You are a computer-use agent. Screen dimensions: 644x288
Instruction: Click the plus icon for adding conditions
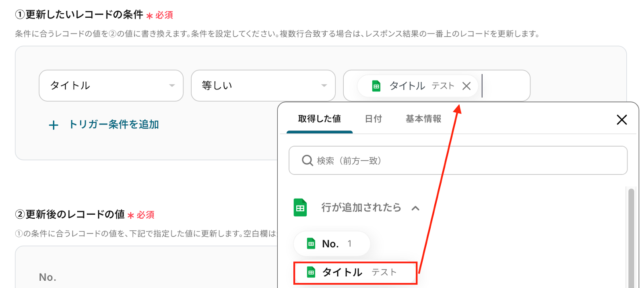coord(54,125)
